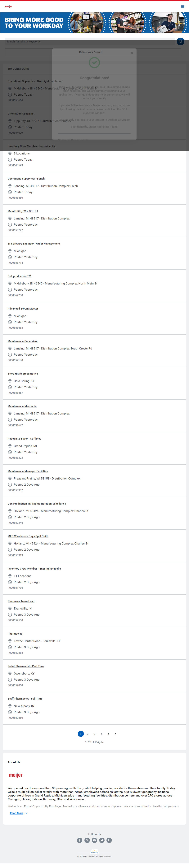This screenshot has width=189, height=868.
Task: Open Meijer's X (Twitter) profile icon
Action: [87, 840]
